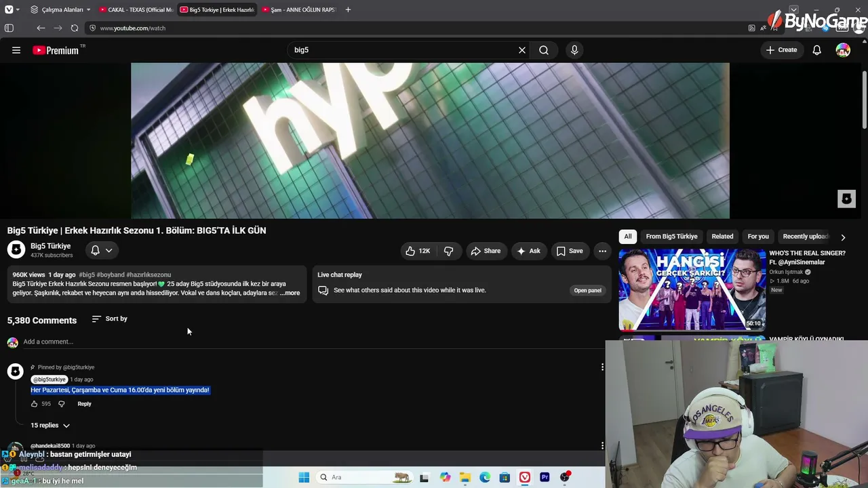
Task: Open the YouTube notifications bell
Action: click(x=817, y=50)
